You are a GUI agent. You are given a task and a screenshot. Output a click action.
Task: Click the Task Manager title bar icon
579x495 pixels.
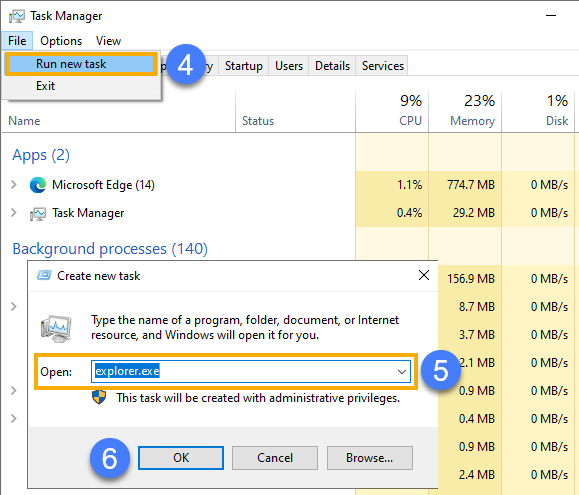coord(17,16)
